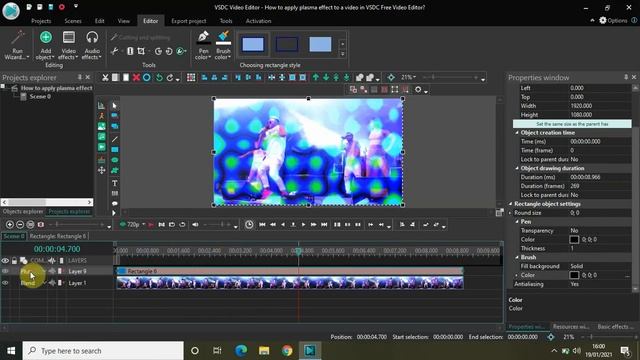
Task: Toggle the all-layers visibility eye in header
Action: (x=5, y=260)
